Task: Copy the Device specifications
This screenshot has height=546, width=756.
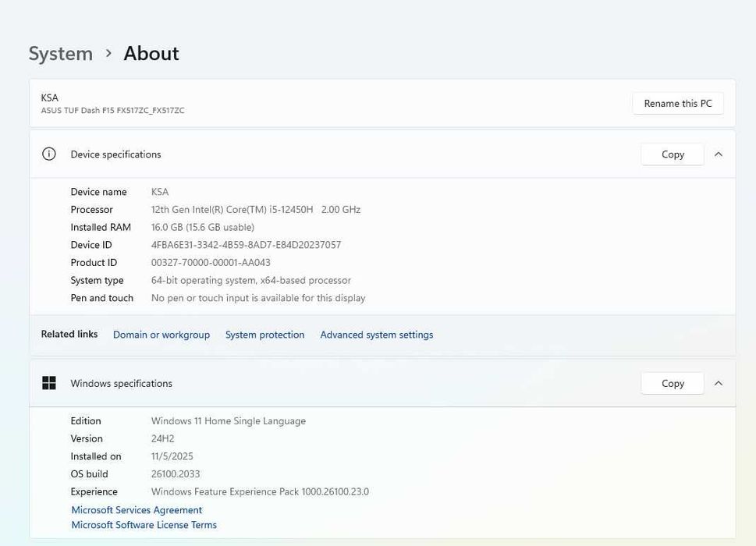Action: 673,154
